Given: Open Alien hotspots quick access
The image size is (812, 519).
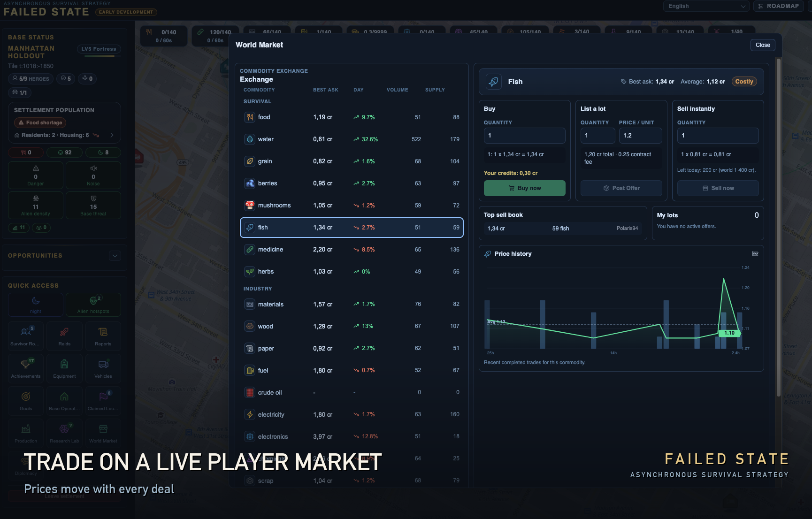Looking at the screenshot, I should point(93,305).
